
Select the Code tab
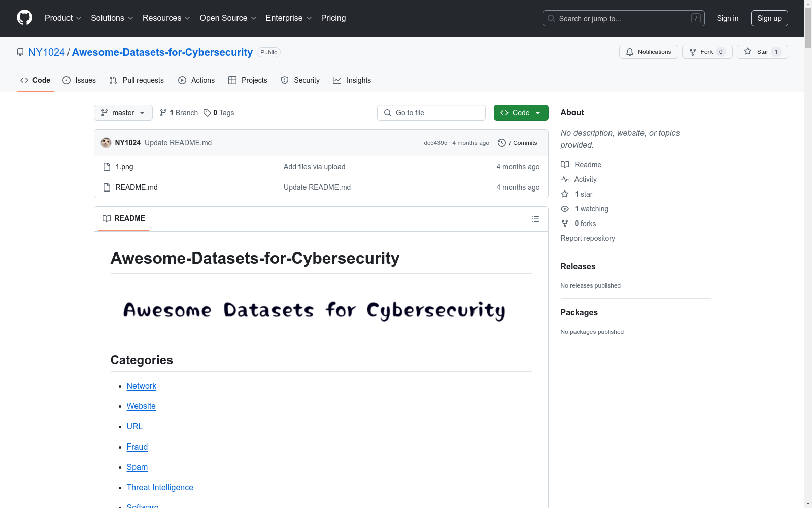tap(36, 80)
